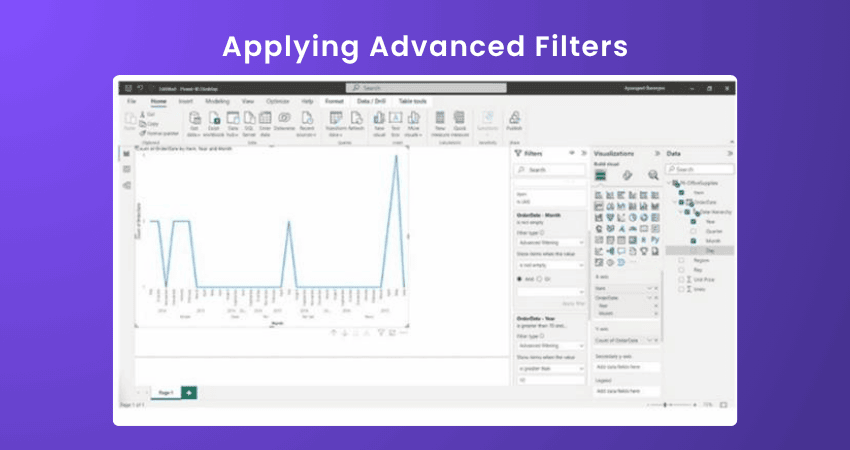
Task: Open the 'is greater than' condition dropdown
Action: tap(551, 369)
